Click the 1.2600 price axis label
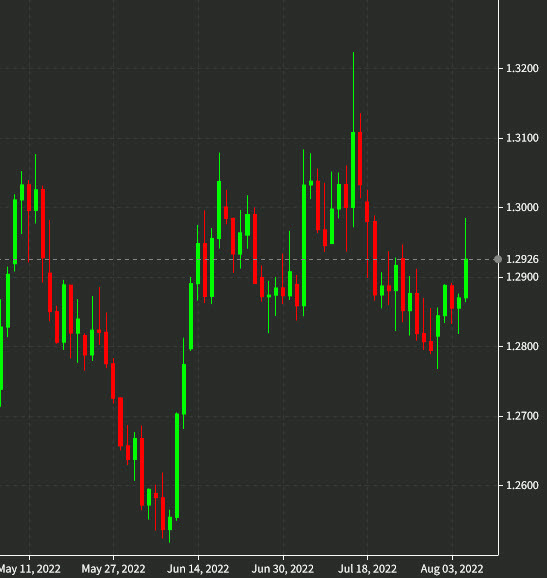Image resolution: width=547 pixels, height=578 pixels. [522, 485]
